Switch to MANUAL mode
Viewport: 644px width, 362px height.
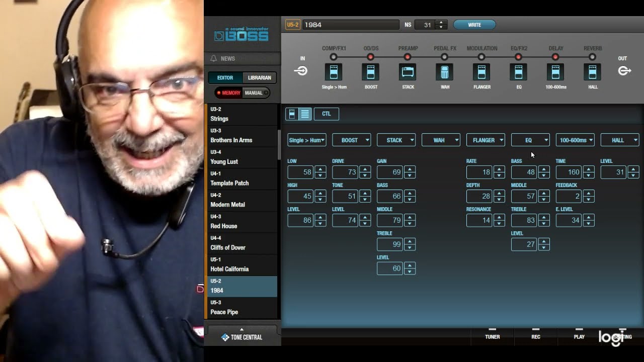[x=256, y=93]
